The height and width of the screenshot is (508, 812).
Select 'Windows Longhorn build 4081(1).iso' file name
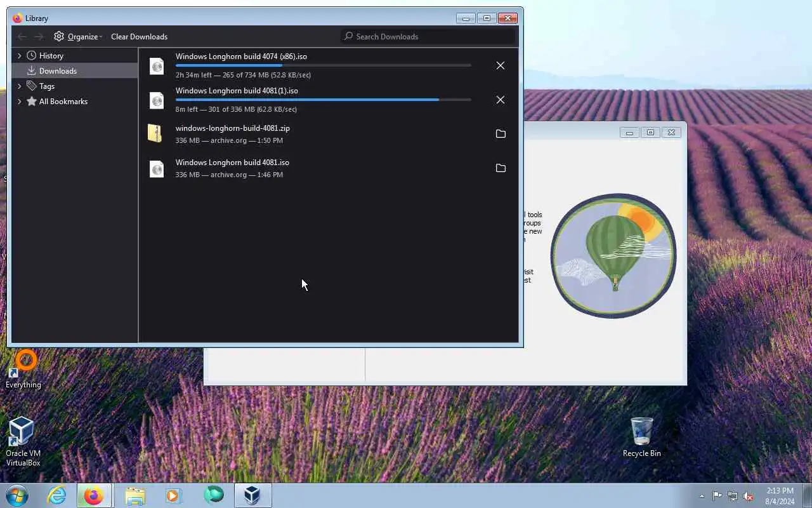point(237,91)
